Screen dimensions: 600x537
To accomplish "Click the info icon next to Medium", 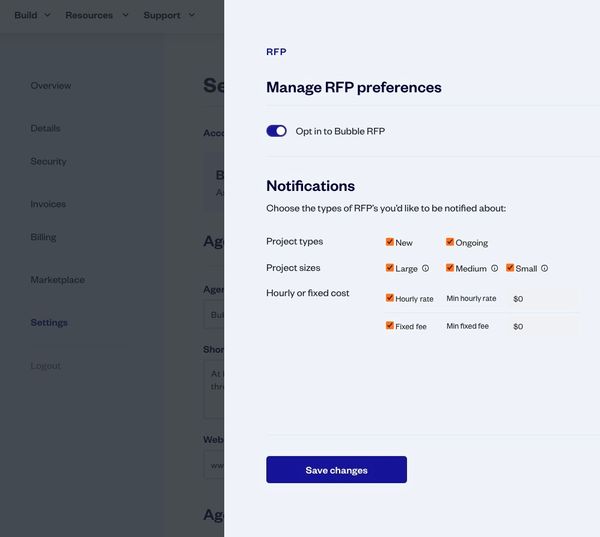I will [x=494, y=268].
